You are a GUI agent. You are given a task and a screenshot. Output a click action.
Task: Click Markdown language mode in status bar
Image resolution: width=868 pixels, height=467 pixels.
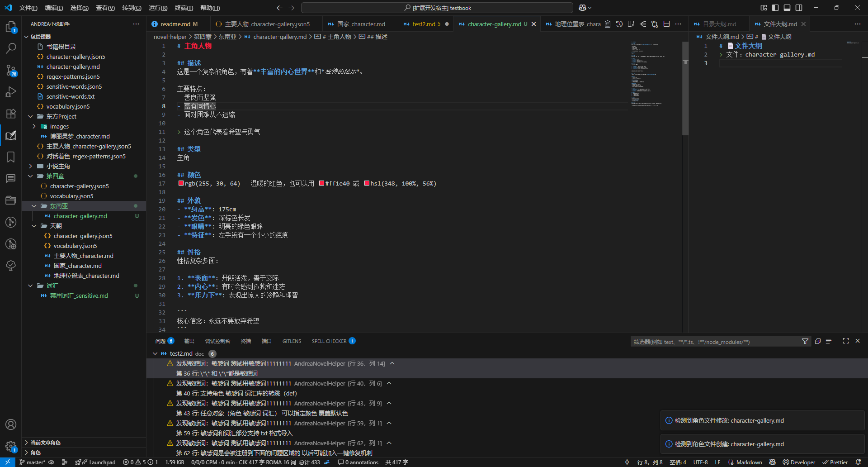coord(749,462)
